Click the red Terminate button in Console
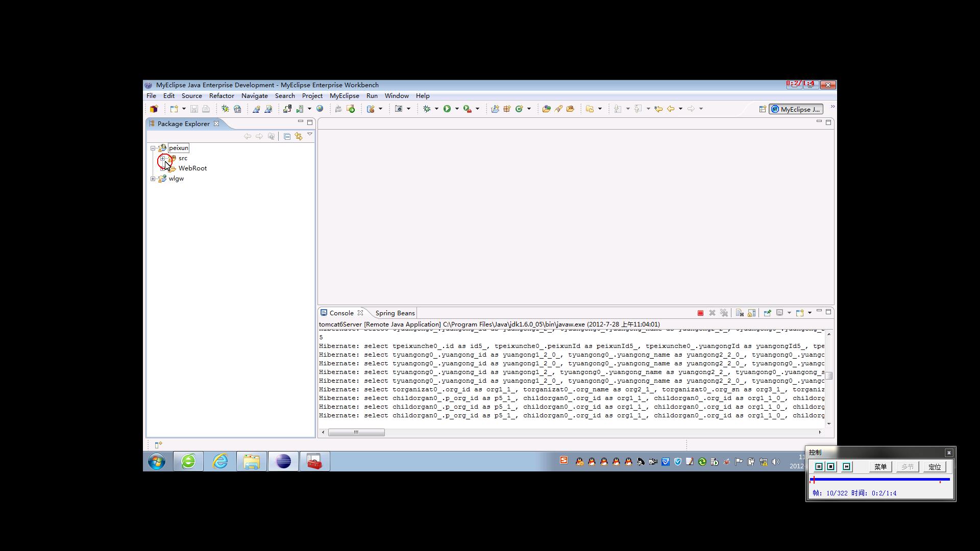The width and height of the screenshot is (980, 551). (701, 313)
